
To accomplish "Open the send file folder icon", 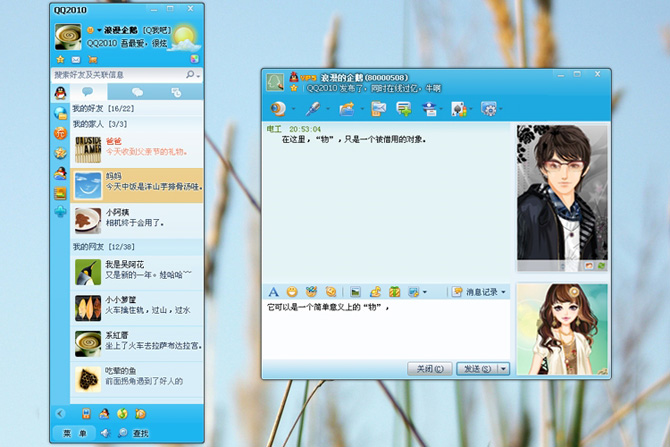I will [347, 109].
